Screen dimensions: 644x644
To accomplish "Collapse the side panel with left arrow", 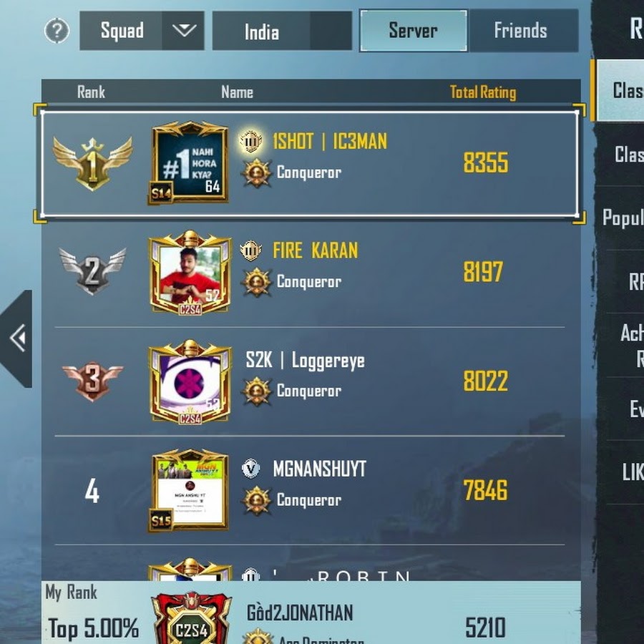I will (x=16, y=339).
